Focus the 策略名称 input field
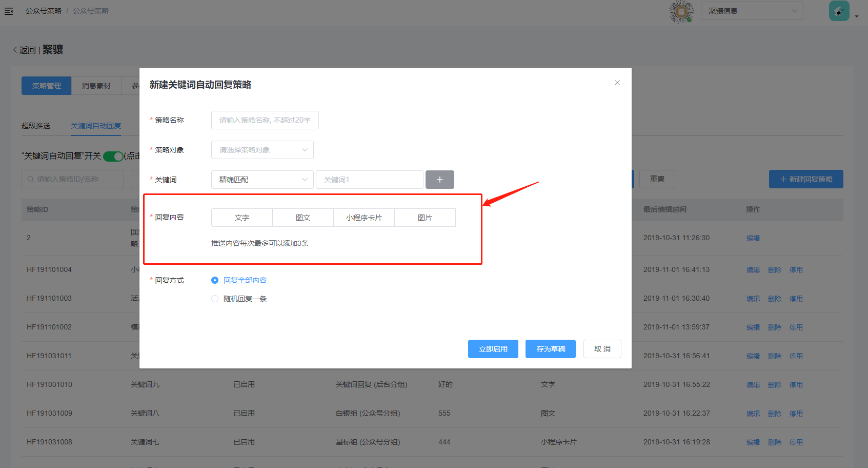 click(265, 120)
